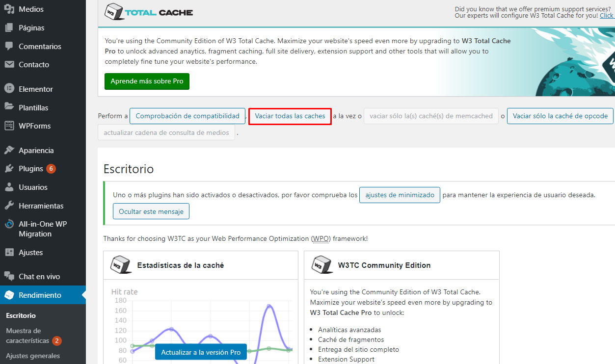The image size is (615, 364).
Task: Click the Páginas sidebar icon
Action: pos(9,27)
